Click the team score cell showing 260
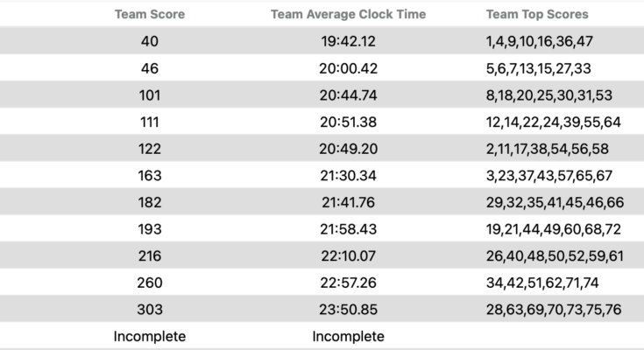This screenshot has height=350, width=644. tap(150, 283)
